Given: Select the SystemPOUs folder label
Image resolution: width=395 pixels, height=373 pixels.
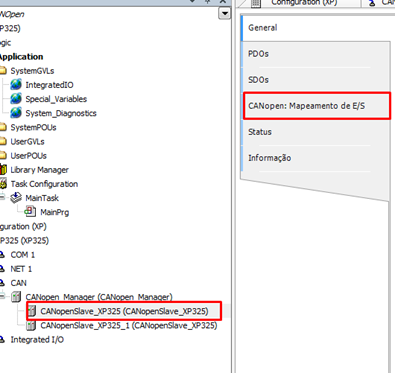Looking at the screenshot, I should pos(33,127).
